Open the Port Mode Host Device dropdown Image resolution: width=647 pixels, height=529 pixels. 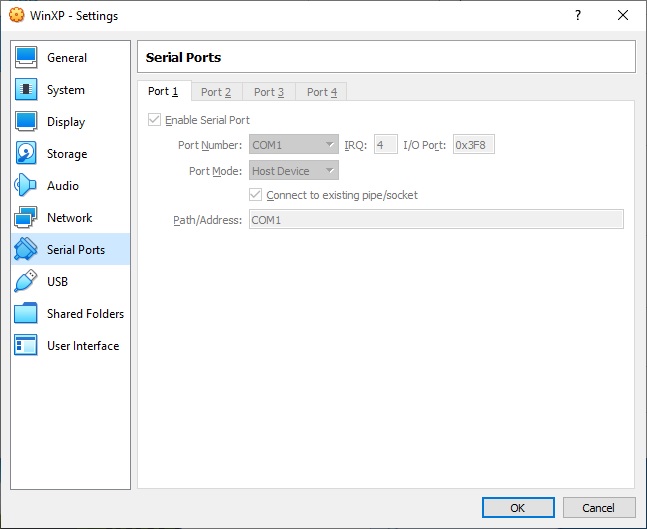coord(294,170)
